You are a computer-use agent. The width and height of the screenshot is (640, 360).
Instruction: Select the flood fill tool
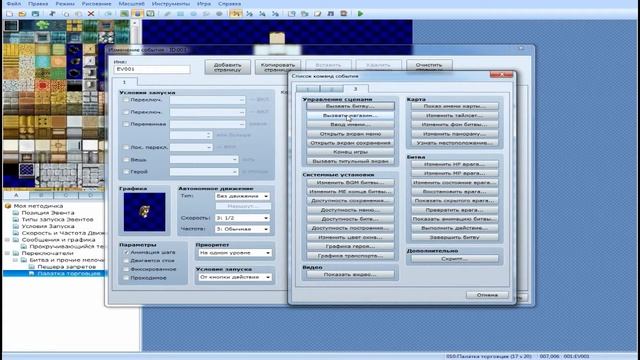(x=206, y=13)
